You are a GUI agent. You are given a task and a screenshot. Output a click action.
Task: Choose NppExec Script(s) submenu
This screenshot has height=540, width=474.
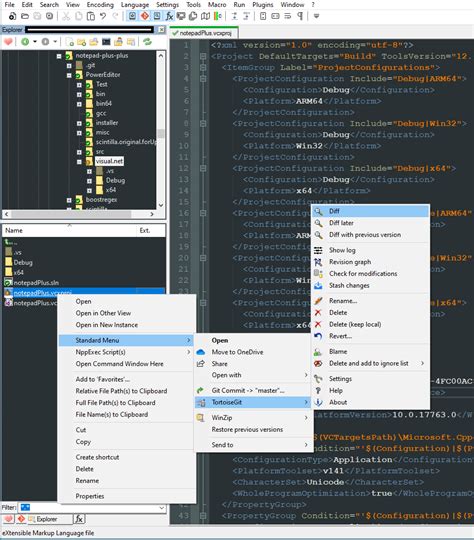[126, 352]
